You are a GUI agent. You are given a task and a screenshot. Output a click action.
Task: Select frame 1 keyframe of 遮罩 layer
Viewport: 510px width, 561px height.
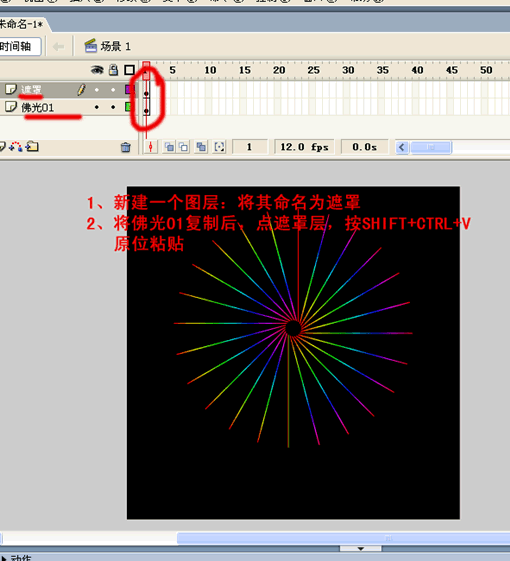146,90
